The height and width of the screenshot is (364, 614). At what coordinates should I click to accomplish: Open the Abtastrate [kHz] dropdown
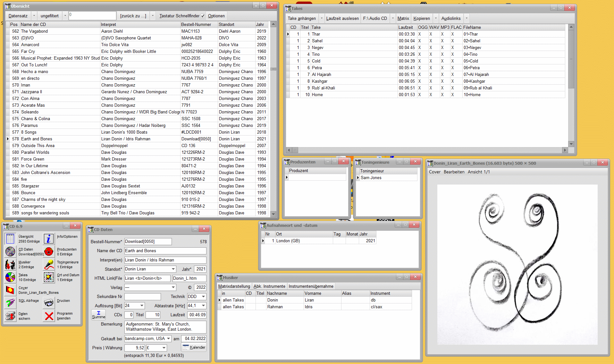click(x=203, y=306)
